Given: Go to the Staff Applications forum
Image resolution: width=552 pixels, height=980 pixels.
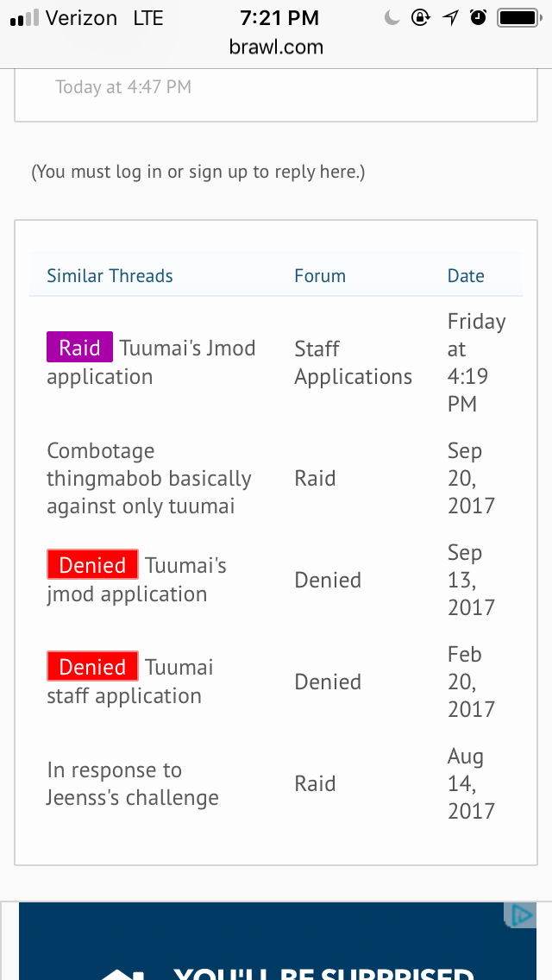Looking at the screenshot, I should tap(353, 362).
